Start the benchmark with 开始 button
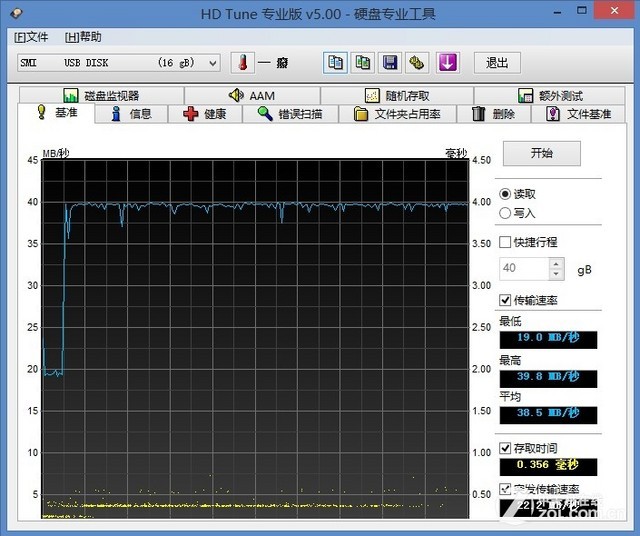 542,153
